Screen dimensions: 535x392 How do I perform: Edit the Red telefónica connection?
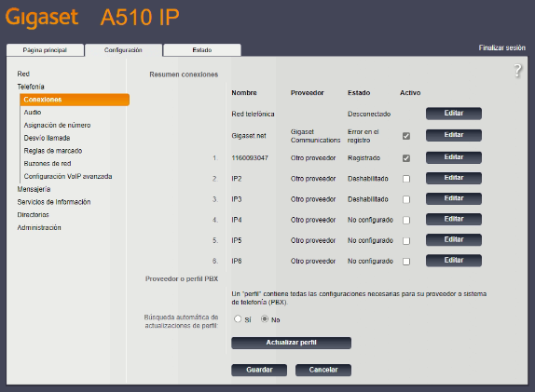(x=454, y=114)
